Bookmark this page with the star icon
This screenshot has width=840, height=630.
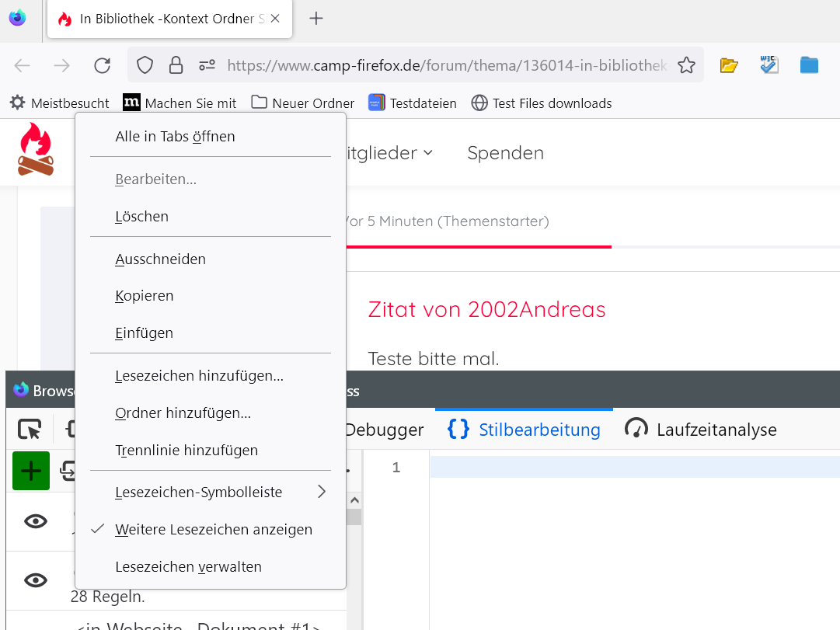pyautogui.click(x=686, y=65)
